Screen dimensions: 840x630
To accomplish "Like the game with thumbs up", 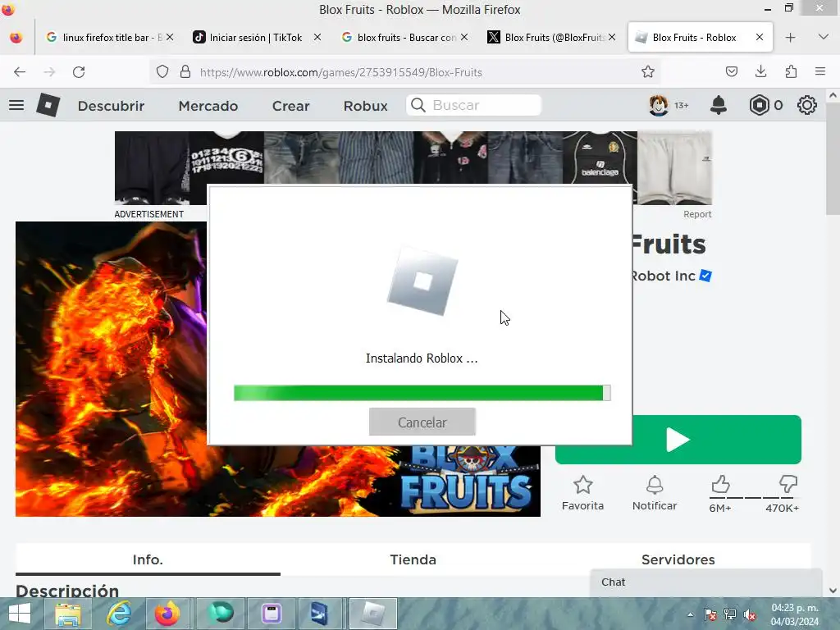I will [x=720, y=484].
